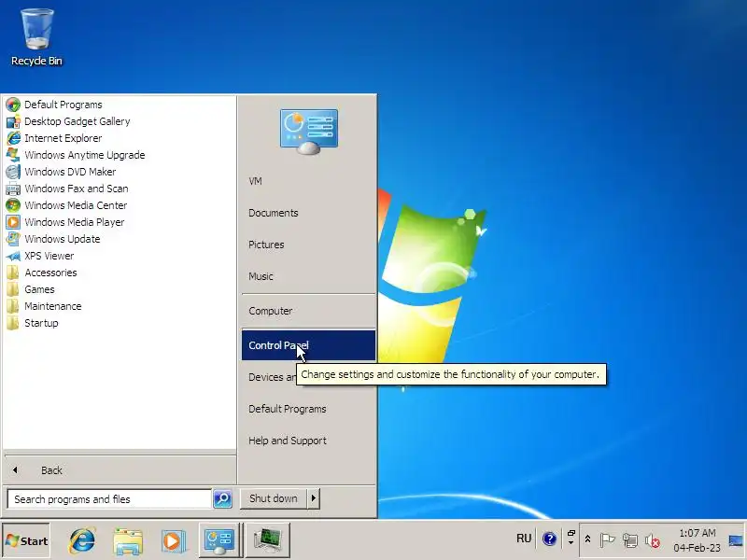Click the Windows Update text label
The width and height of the screenshot is (747, 560).
click(63, 239)
